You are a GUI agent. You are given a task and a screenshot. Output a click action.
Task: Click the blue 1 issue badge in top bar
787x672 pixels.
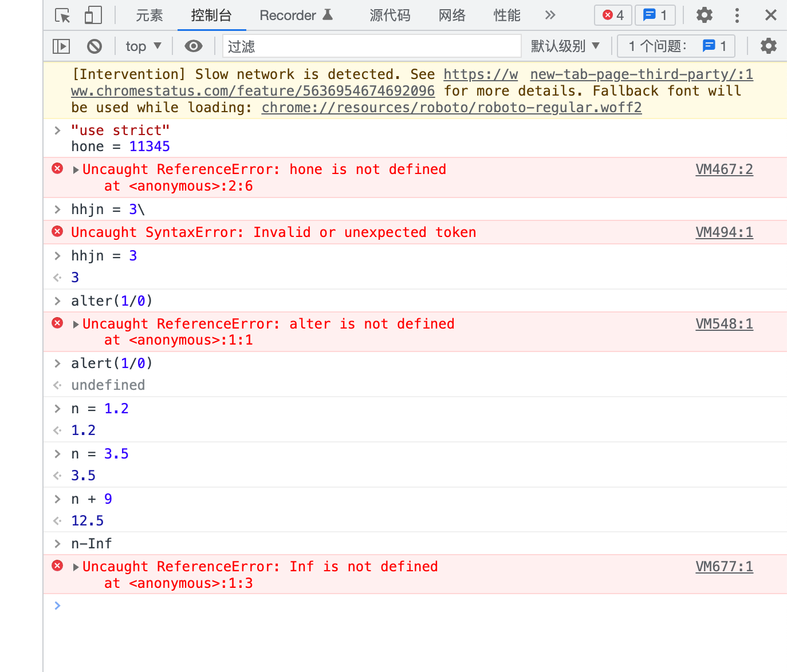pyautogui.click(x=655, y=15)
